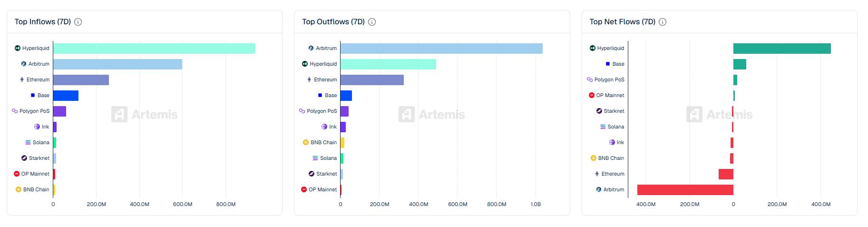Click the 0 axis label in Top Net Flows
Screen dimensions: 868x227
(733, 204)
